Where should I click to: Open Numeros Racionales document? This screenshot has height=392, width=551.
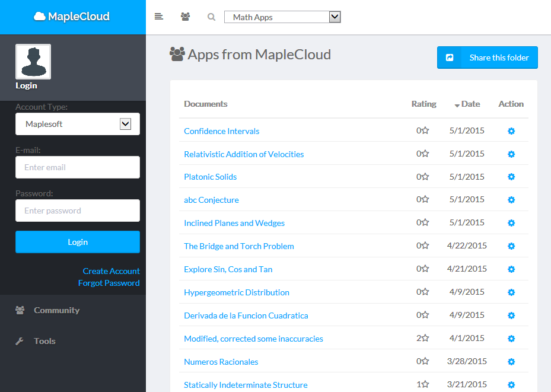[221, 362]
